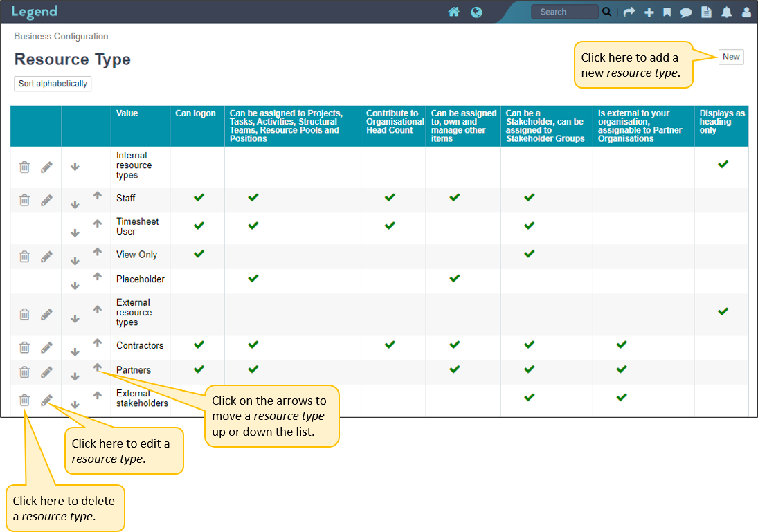Move Timesheet User down the list

75,233
